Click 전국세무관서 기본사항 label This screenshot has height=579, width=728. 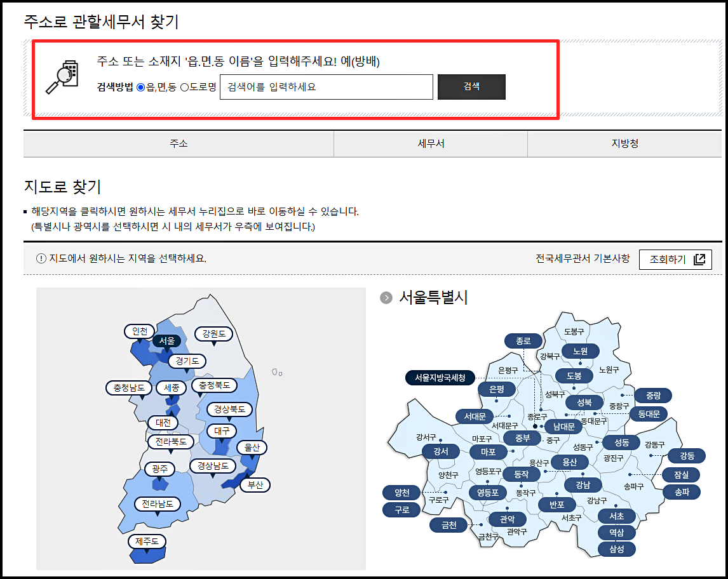(583, 258)
